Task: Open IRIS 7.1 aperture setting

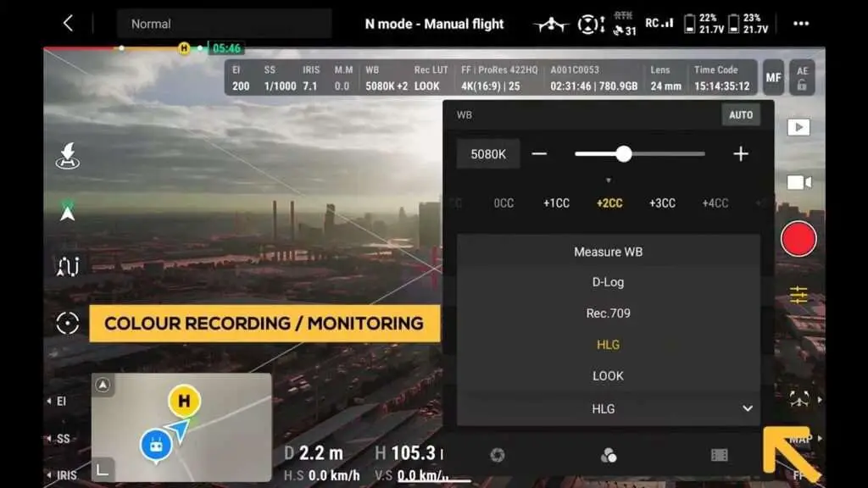Action: (310, 78)
